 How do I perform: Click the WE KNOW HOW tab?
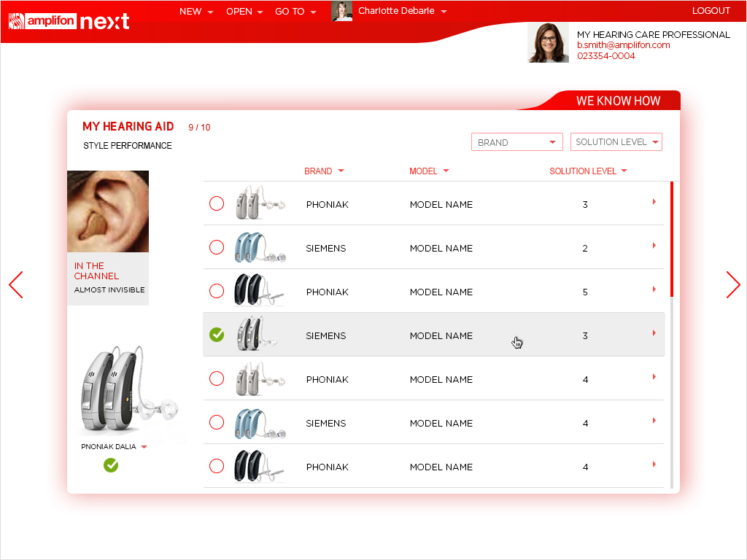point(618,101)
